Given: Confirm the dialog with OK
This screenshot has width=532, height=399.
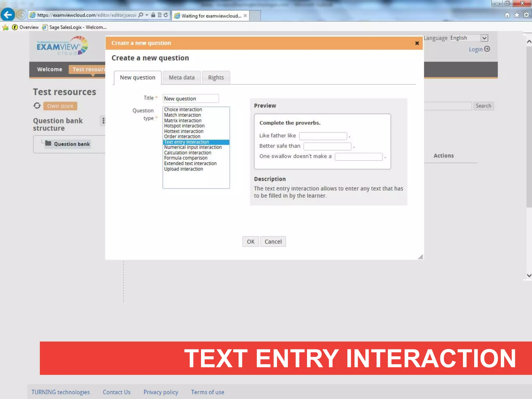Looking at the screenshot, I should point(250,242).
